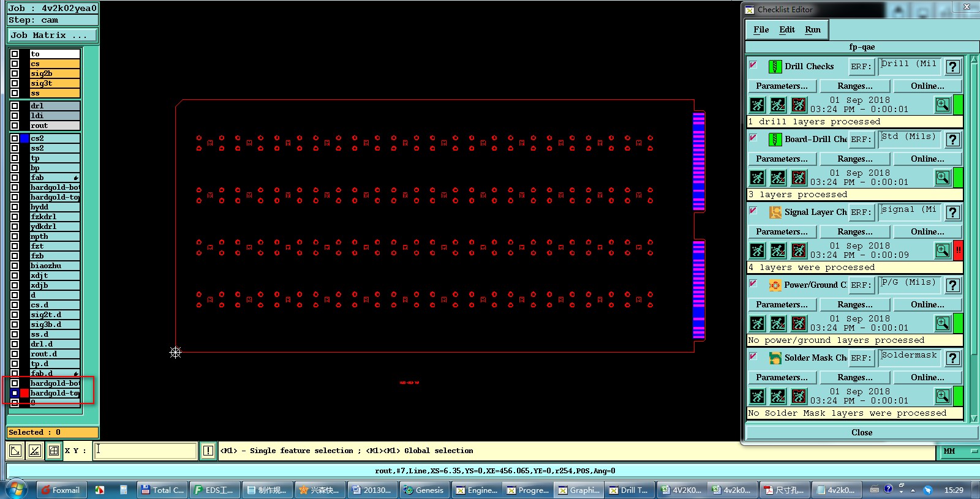980x499 pixels.
Task: Click first run icon under Drill Checks
Action: [x=758, y=105]
